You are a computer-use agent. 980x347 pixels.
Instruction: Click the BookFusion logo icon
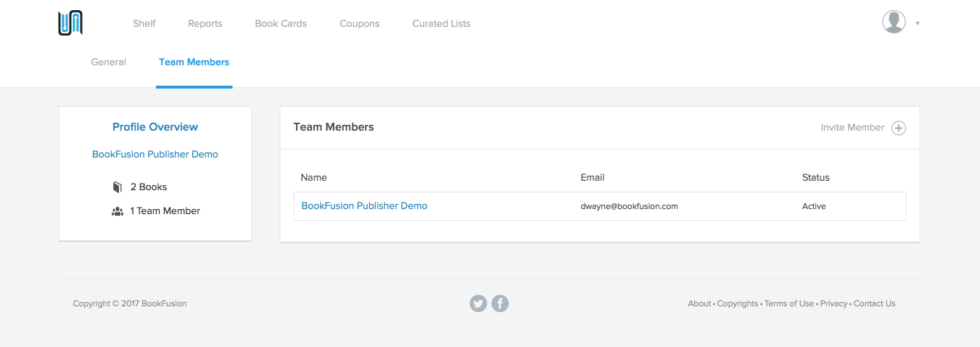pos(70,23)
